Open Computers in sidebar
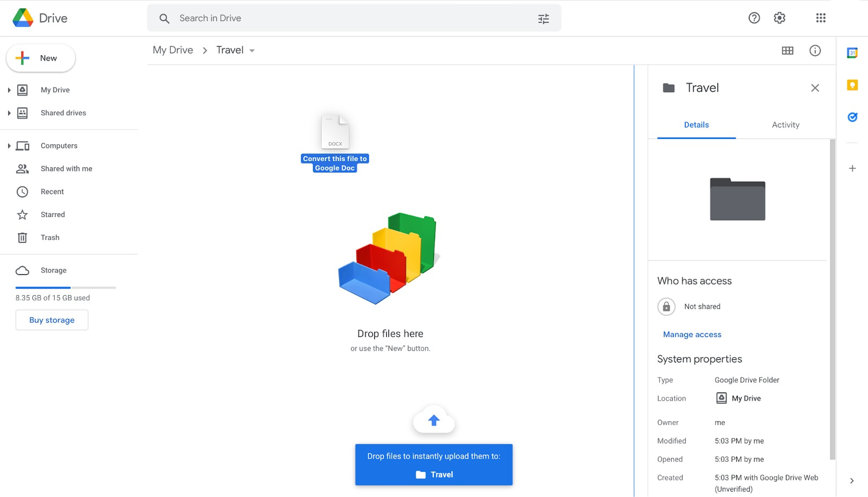The image size is (868, 497). coord(59,146)
